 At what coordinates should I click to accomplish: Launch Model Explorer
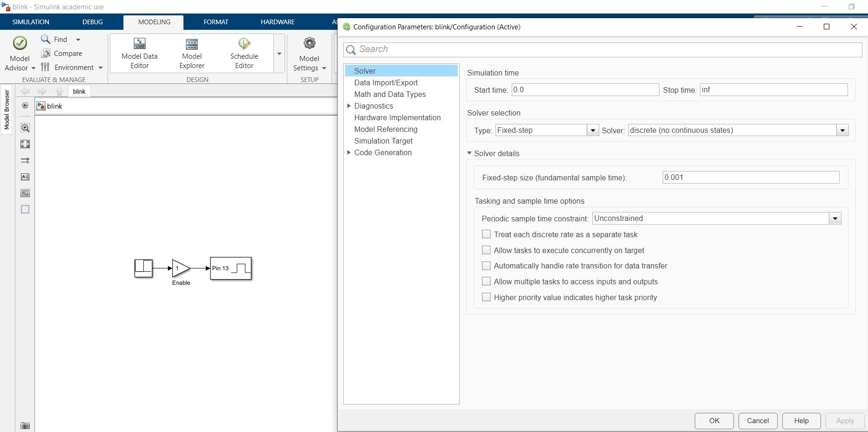coord(192,54)
